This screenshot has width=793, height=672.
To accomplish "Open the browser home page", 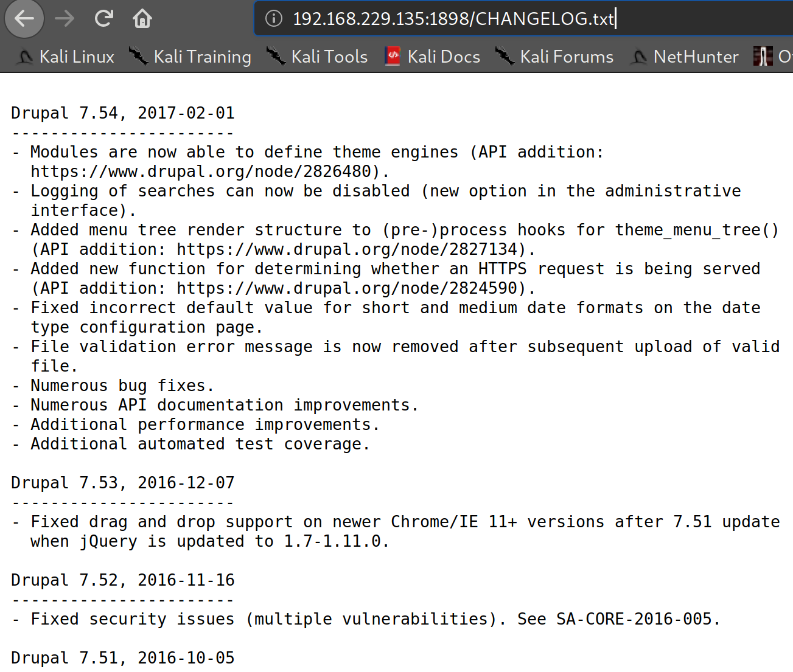I will pos(142,19).
